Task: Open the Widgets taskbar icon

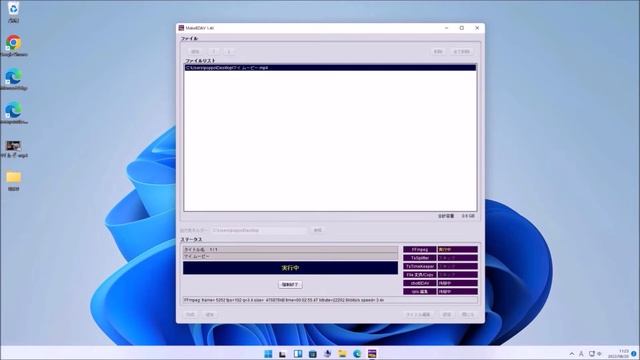Action: pos(298,353)
